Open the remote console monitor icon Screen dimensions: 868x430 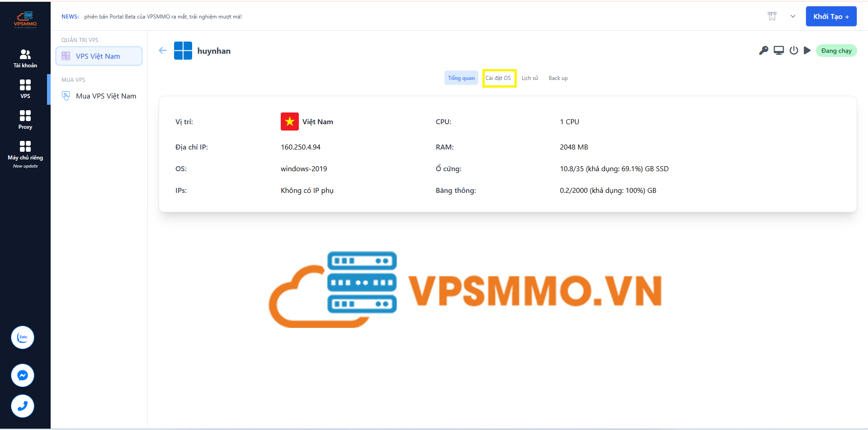click(778, 51)
